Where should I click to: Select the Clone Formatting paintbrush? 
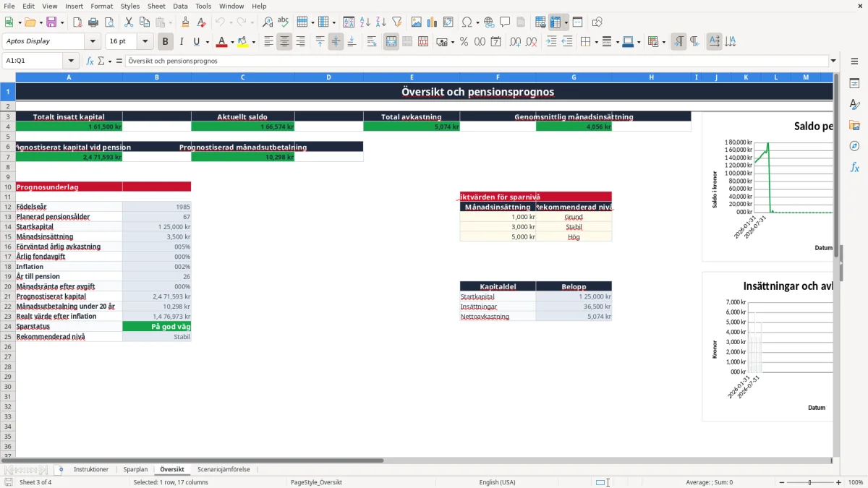pos(185,22)
